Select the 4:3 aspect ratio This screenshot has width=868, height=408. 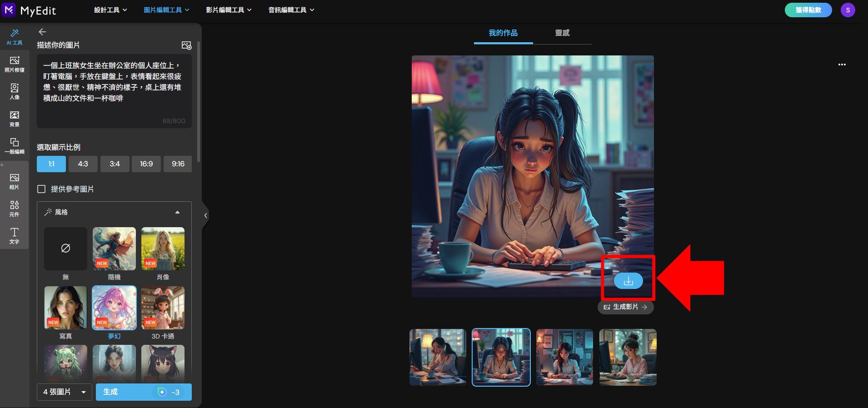(x=83, y=164)
